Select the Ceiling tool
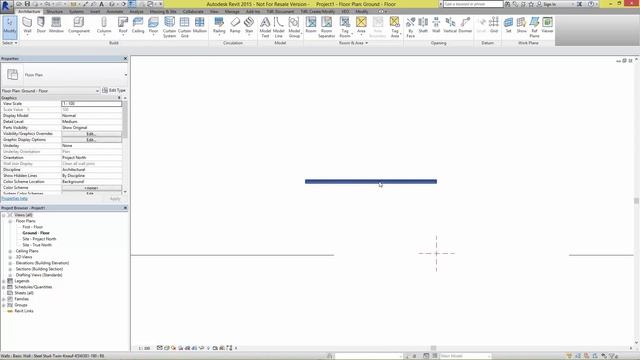 (138, 25)
